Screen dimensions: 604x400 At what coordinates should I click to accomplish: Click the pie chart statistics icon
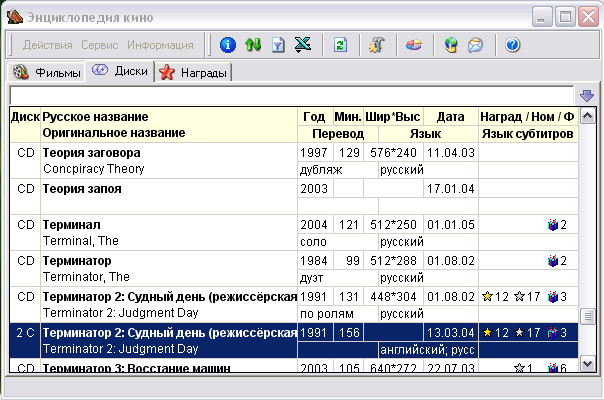pos(414,45)
